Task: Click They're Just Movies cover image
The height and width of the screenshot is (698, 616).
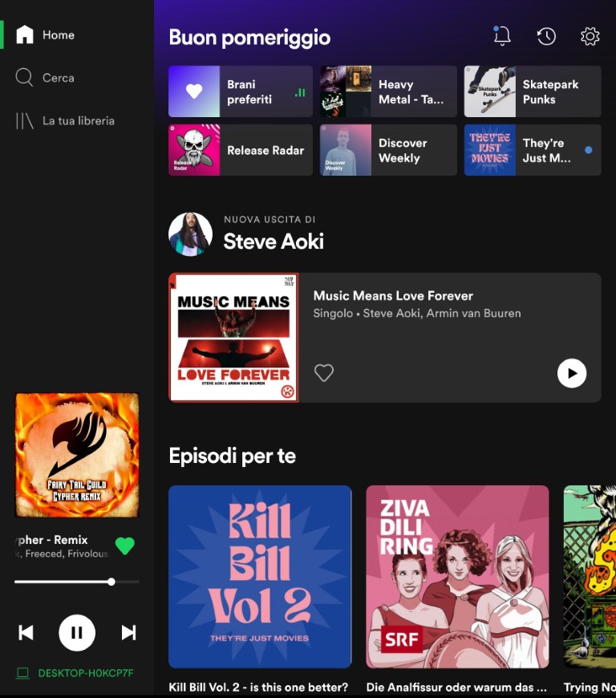Action: pyautogui.click(x=490, y=149)
